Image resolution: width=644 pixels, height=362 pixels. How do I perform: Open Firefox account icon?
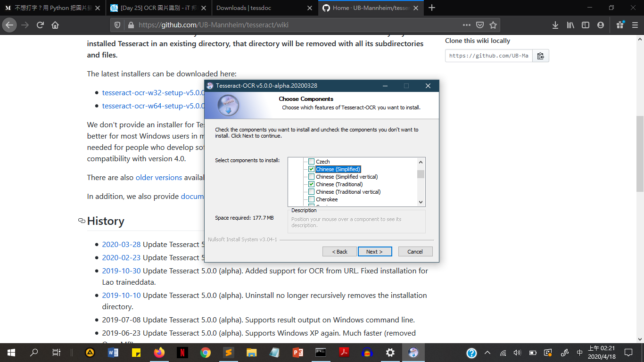coord(601,25)
